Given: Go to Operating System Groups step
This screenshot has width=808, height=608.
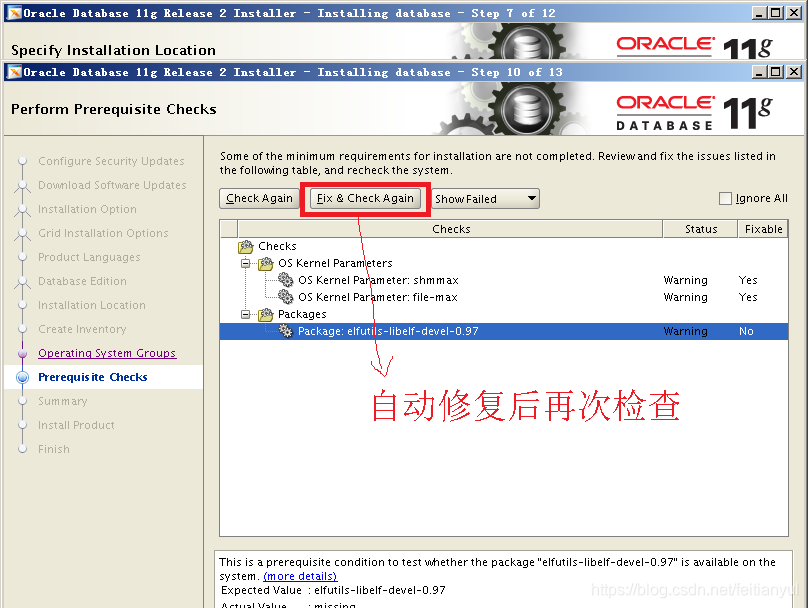Looking at the screenshot, I should [107, 353].
